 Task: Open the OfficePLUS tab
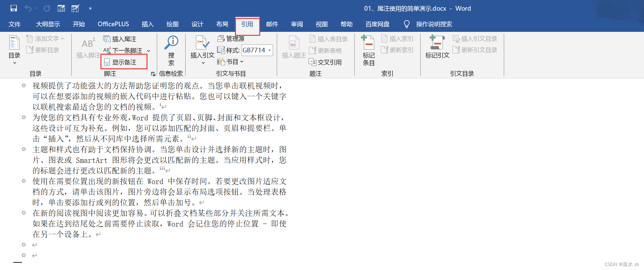pyautogui.click(x=113, y=24)
